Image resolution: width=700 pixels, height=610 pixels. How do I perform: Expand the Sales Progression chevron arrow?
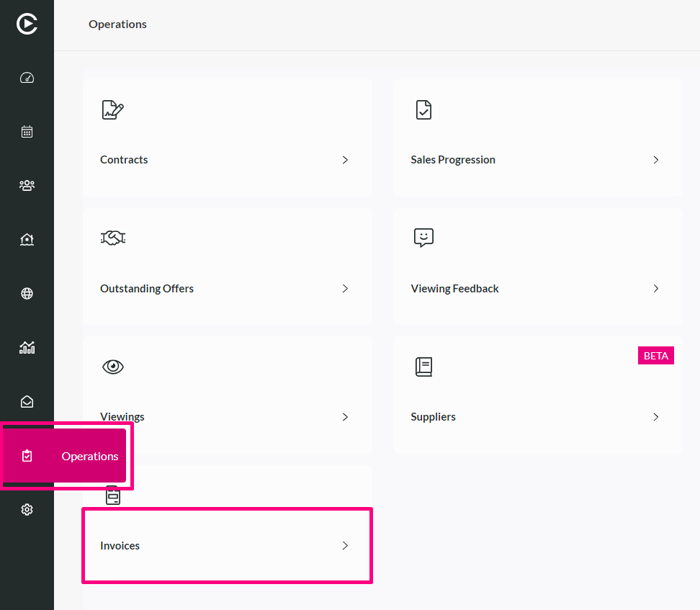coord(655,160)
